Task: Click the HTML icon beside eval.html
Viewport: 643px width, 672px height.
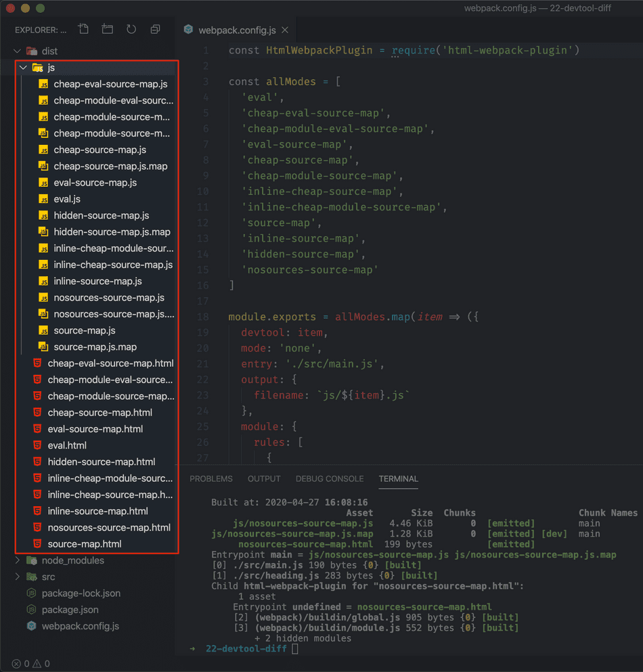Action: pyautogui.click(x=37, y=445)
